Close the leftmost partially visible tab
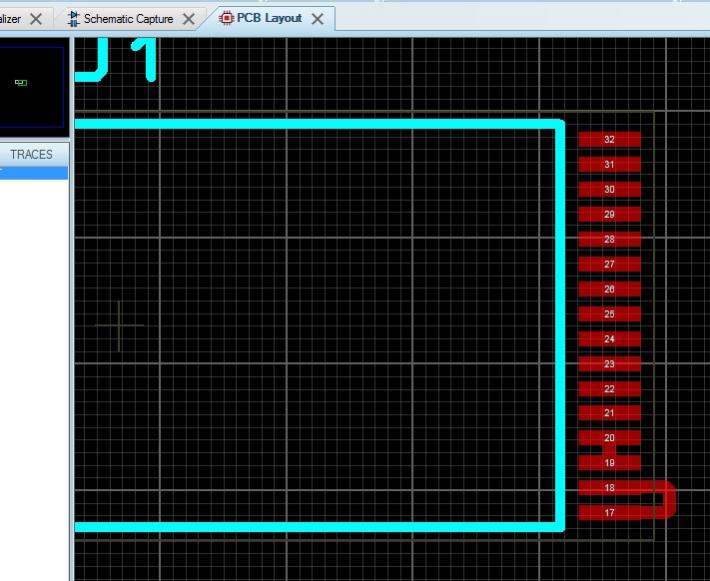The width and height of the screenshot is (710, 581). tap(36, 19)
